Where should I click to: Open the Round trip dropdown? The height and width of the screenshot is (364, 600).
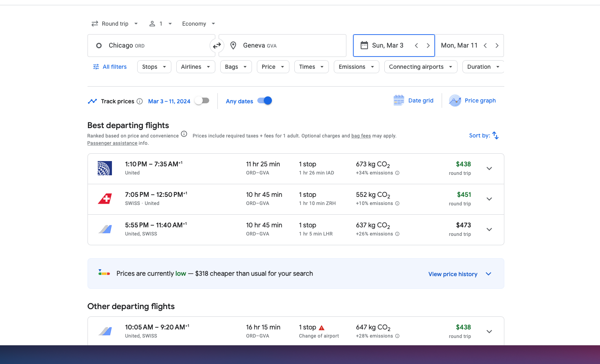click(x=115, y=24)
